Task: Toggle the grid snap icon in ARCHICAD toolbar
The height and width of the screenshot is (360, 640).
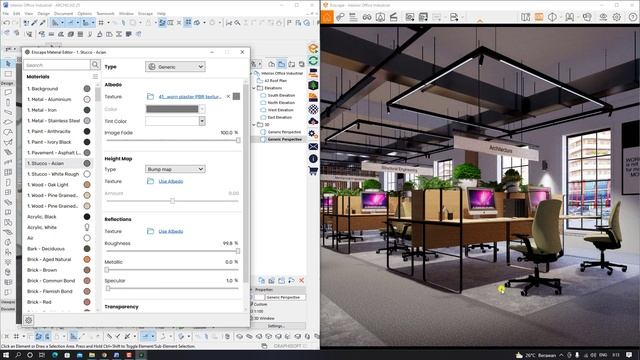Action: tap(101, 23)
